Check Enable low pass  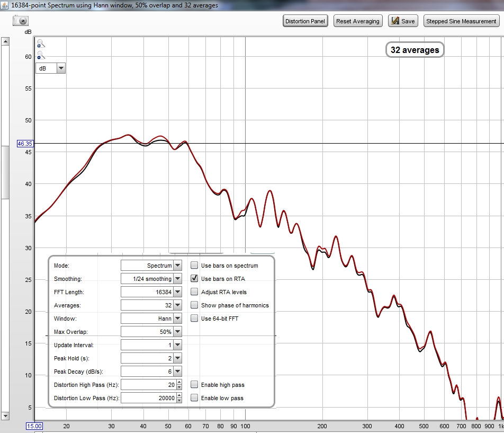pyautogui.click(x=194, y=397)
